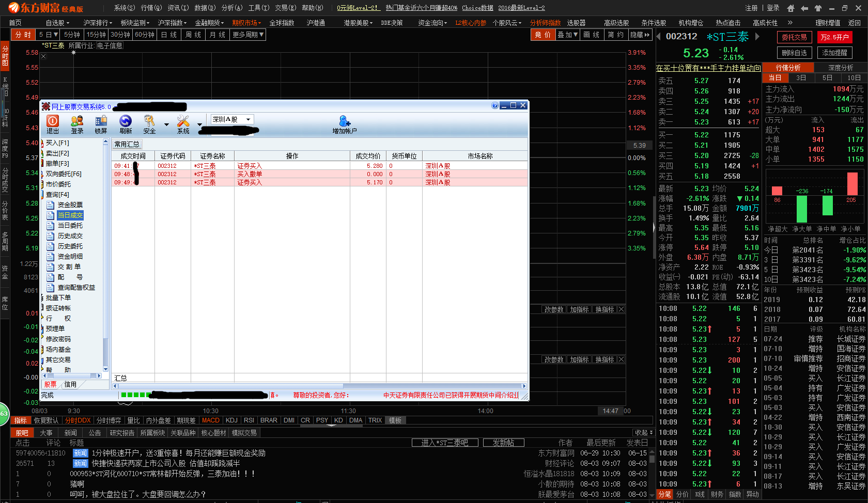Viewport: 868px width, 503px height.
Task: Open the 分价表 sidebar panel
Action: pos(5,210)
